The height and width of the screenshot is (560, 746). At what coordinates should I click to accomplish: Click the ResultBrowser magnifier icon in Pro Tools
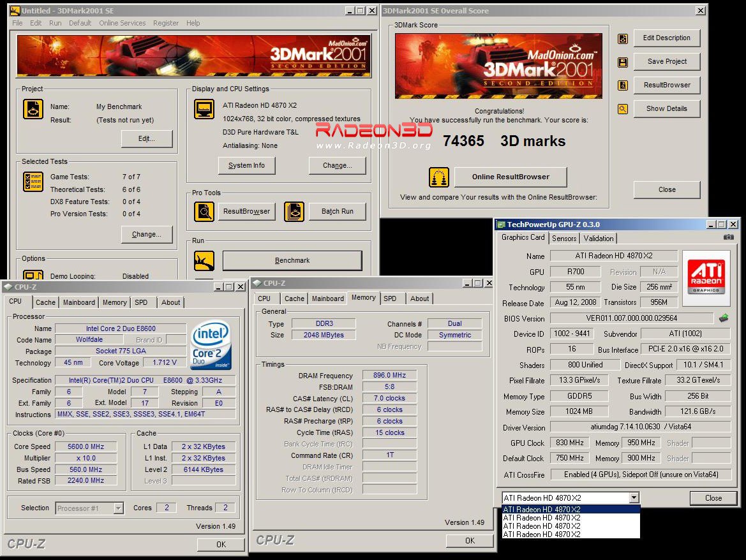pos(204,212)
